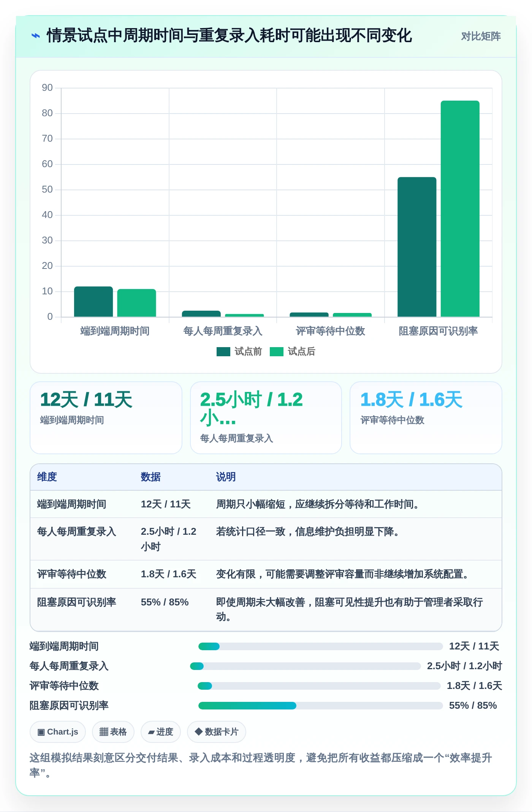Screen dimensions: 532x812
Task: Select progress value 55% / 85%
Action: click(x=473, y=706)
